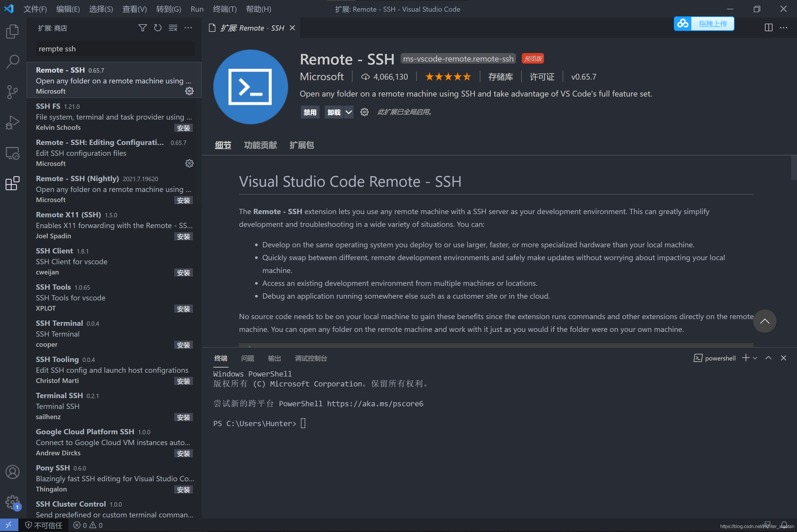The height and width of the screenshot is (532, 797).
Task: Open editor more actions ellipsis
Action: click(x=783, y=28)
